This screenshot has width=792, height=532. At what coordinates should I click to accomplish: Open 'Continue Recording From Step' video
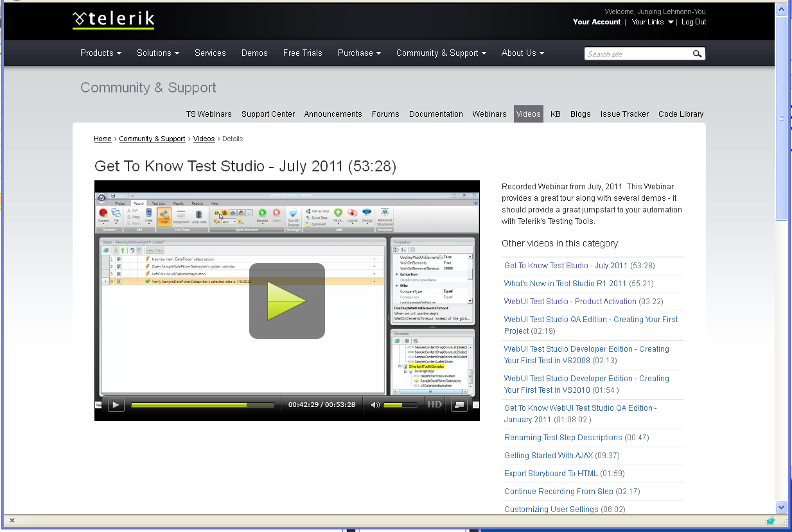point(559,492)
